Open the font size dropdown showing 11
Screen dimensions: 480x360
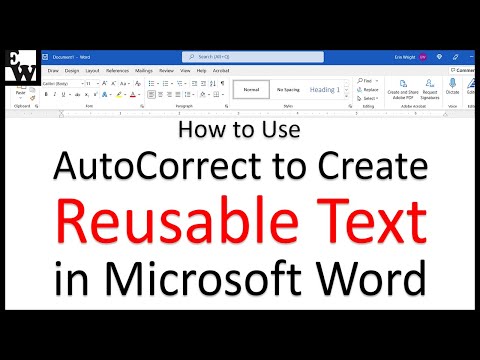click(98, 83)
